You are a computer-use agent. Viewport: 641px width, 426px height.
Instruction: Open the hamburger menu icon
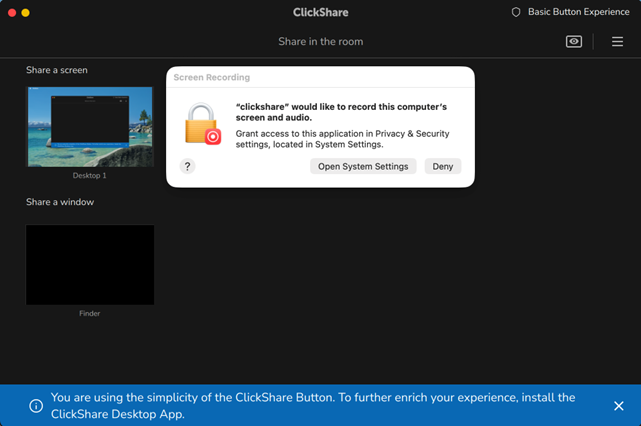coord(617,41)
